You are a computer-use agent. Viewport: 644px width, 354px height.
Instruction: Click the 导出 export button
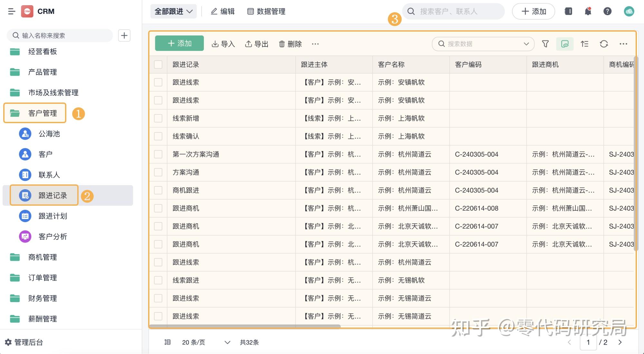coord(257,44)
